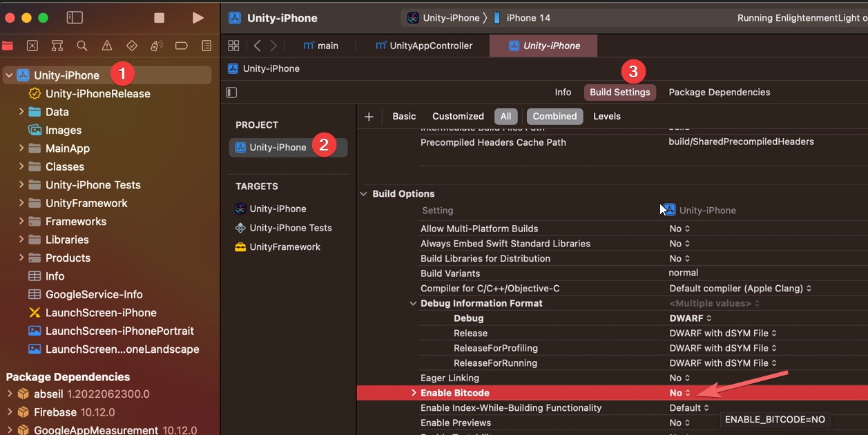Switch to Levels view
The width and height of the screenshot is (868, 435).
pyautogui.click(x=606, y=117)
